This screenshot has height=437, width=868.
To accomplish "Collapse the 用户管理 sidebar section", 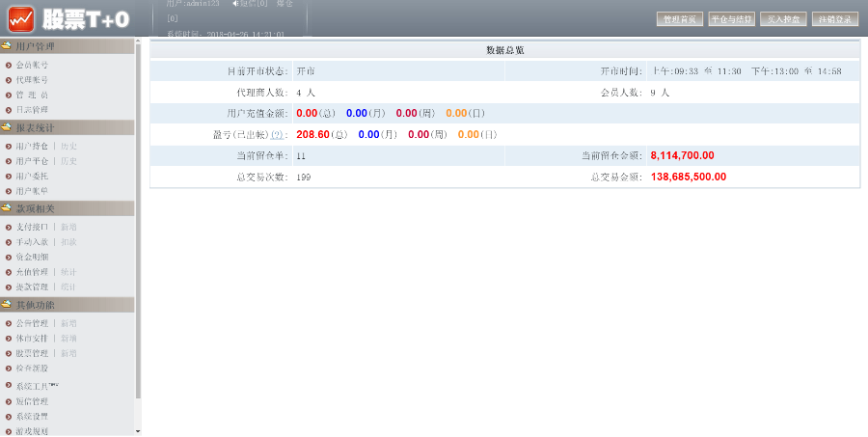I will tap(67, 46).
